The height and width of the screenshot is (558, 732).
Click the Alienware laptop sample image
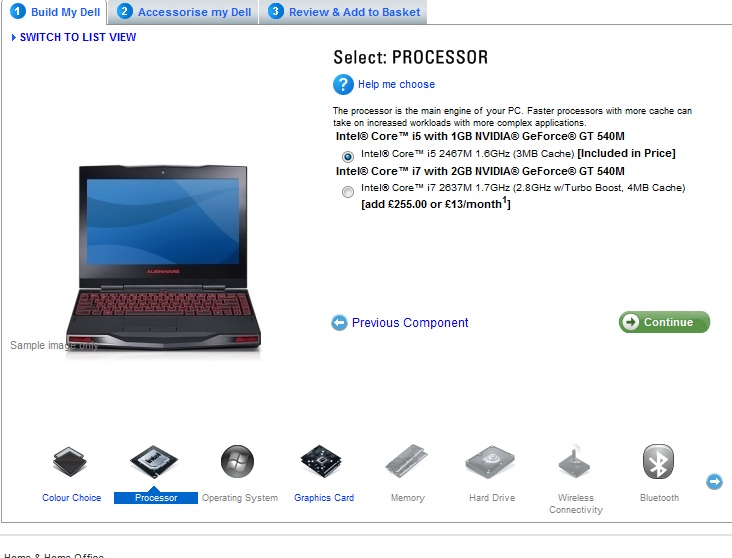coord(163,258)
